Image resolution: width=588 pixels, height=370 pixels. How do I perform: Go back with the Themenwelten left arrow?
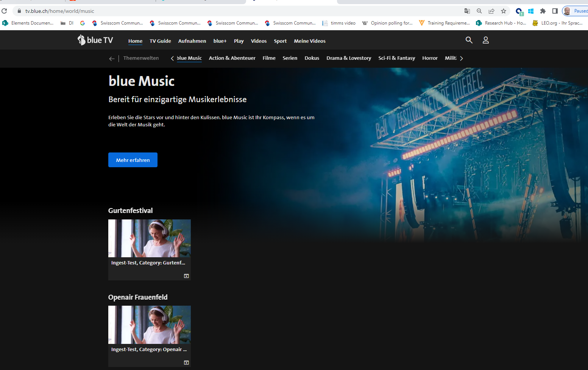[112, 59]
